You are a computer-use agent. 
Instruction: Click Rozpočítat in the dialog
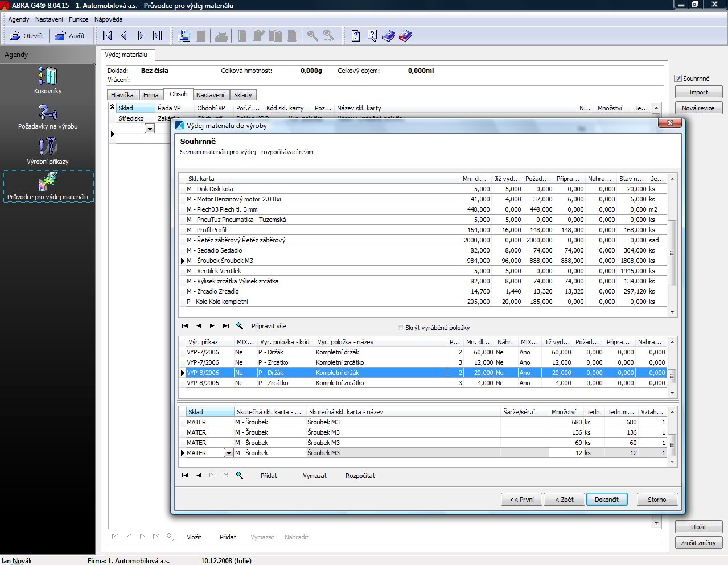point(360,476)
